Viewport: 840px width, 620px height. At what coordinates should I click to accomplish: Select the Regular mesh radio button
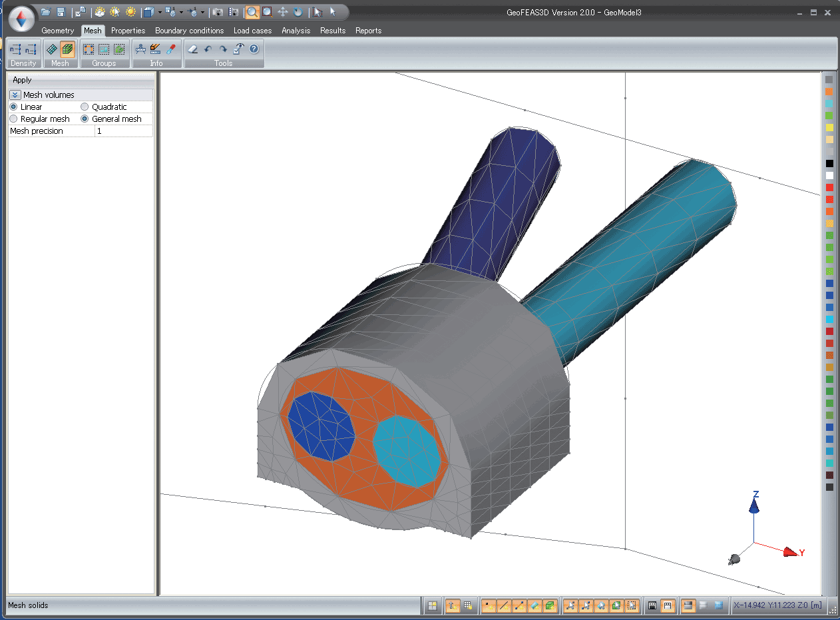tap(13, 119)
